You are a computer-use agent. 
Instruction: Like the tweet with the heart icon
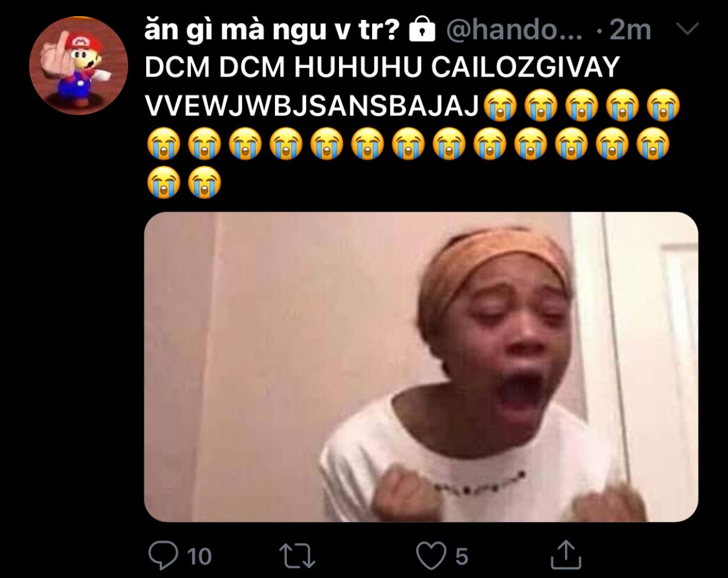coord(431,556)
